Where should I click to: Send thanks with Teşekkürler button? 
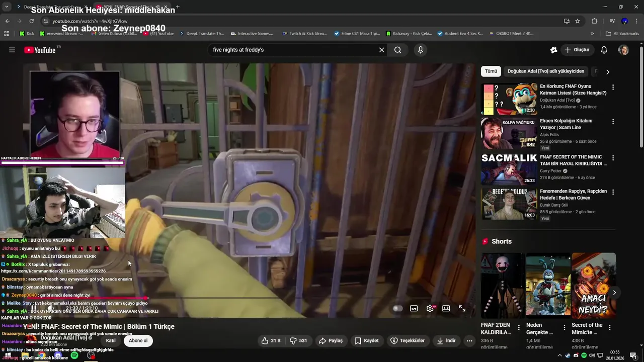coord(408,340)
